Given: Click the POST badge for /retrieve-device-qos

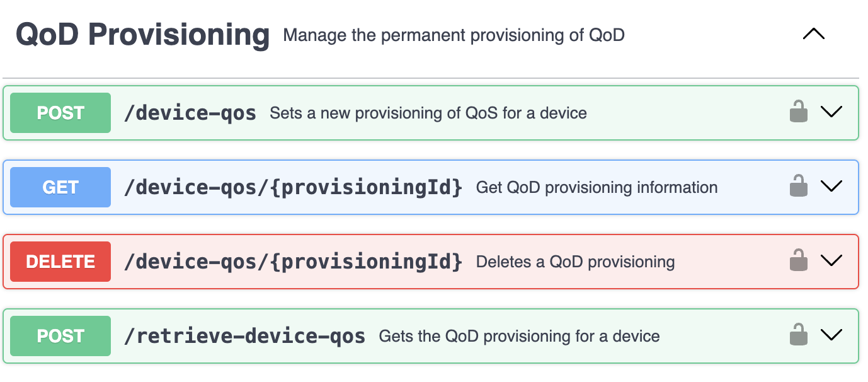Looking at the screenshot, I should click(x=60, y=336).
